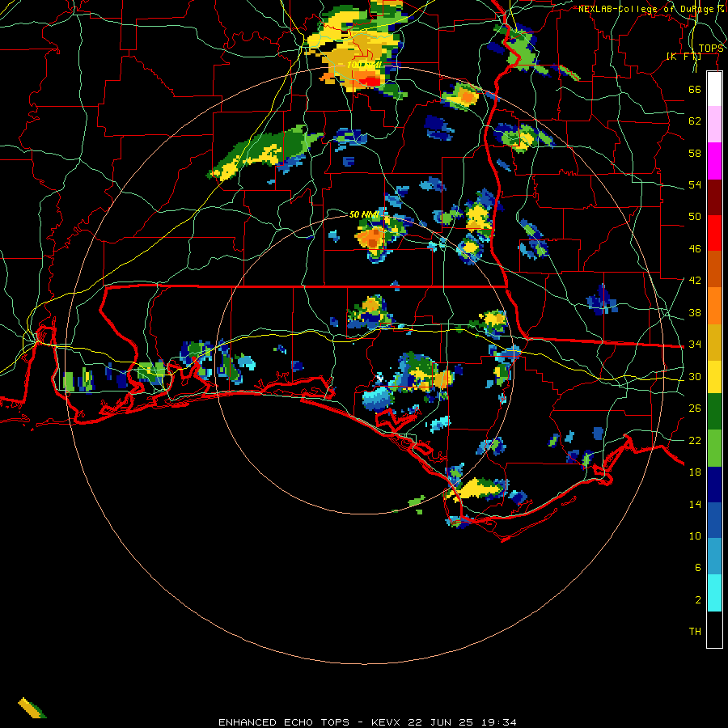Viewport: 728px width, 728px height.
Task: Click the "TOPS" legend heading
Action: point(710,49)
